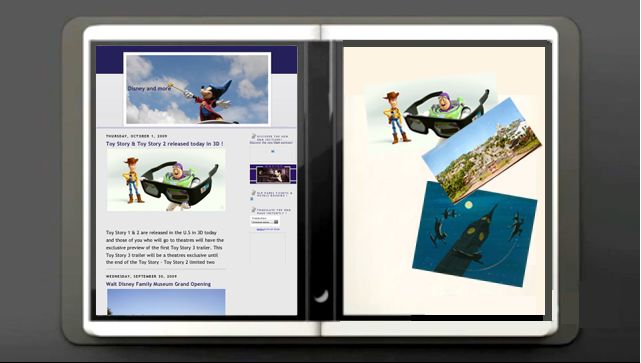641x363 pixels.
Task: Open the translation language dropdown in the sidebar
Action: coord(265,222)
